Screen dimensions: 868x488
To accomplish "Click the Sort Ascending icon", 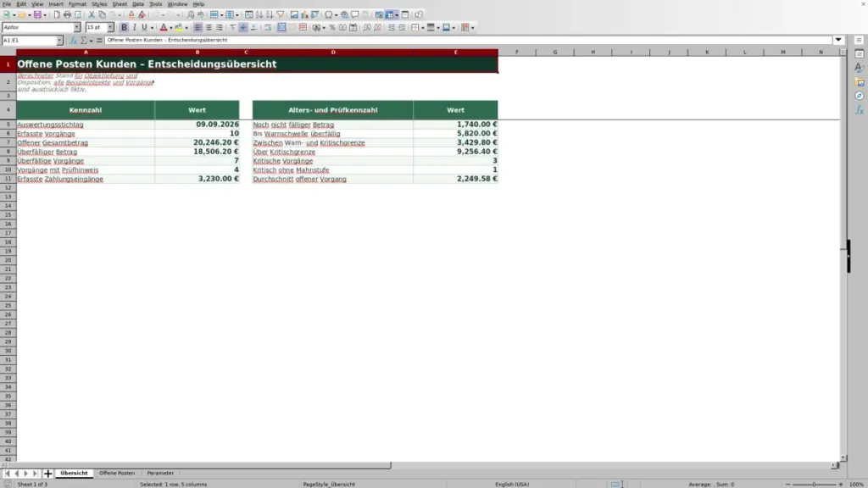I will click(x=259, y=15).
